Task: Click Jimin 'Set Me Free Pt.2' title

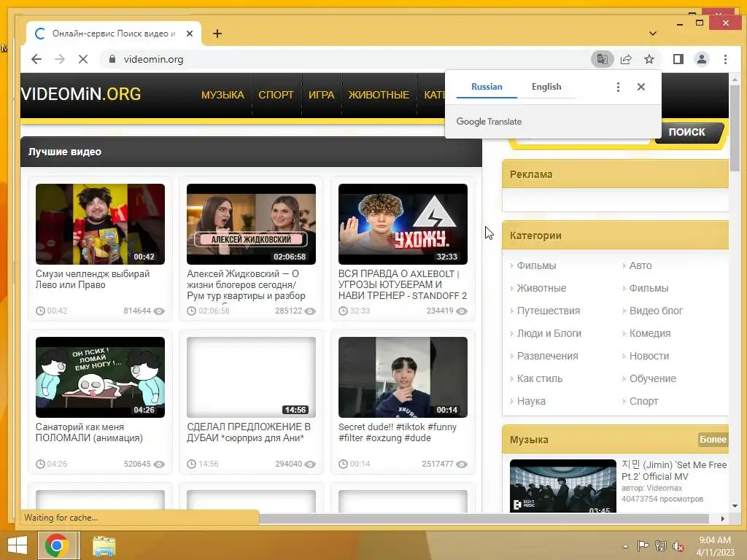Action: pos(673,470)
